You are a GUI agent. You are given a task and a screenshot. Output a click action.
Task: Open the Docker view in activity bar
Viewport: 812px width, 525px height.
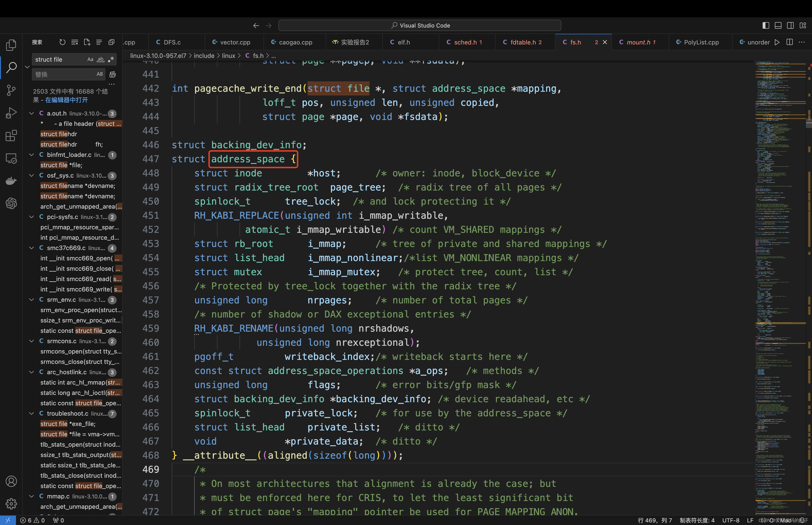tap(11, 181)
